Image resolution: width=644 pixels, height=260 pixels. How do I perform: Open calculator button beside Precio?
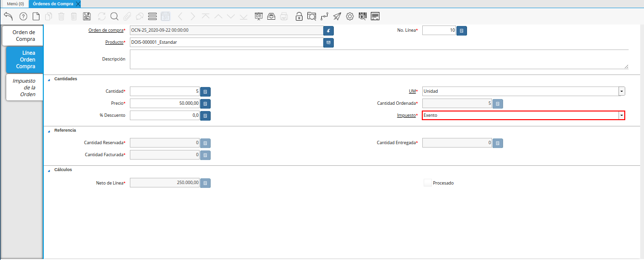(x=205, y=103)
